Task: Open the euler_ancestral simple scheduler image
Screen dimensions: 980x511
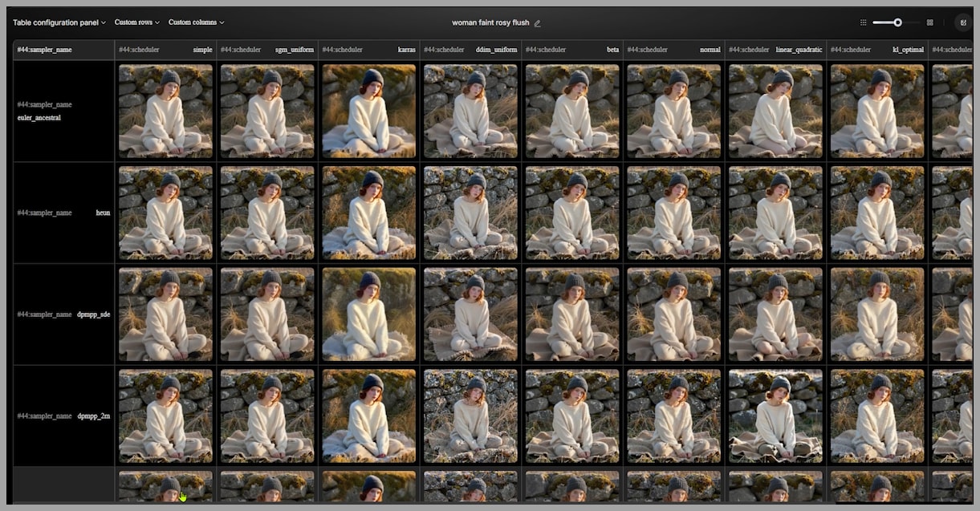Action: 165,111
